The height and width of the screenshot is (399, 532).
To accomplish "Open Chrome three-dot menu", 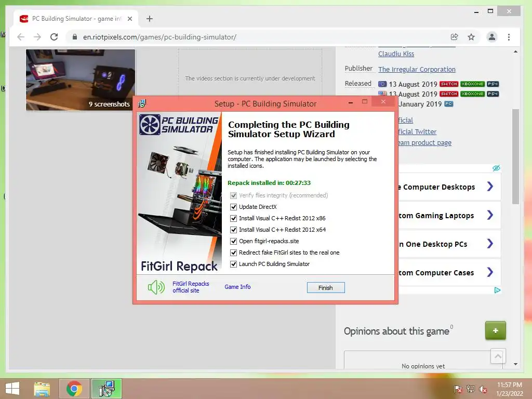I will 509,37.
